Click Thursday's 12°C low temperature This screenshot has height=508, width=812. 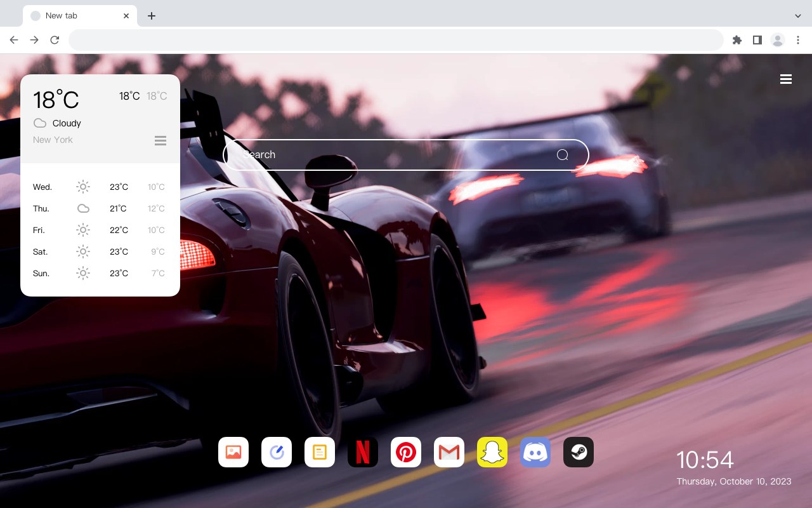[x=156, y=208]
